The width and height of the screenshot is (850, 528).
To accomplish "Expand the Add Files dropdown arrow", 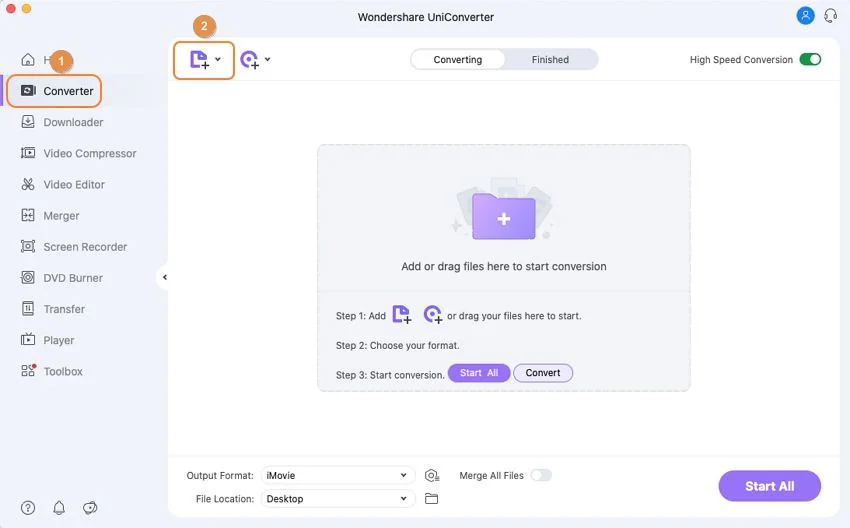I will click(218, 59).
